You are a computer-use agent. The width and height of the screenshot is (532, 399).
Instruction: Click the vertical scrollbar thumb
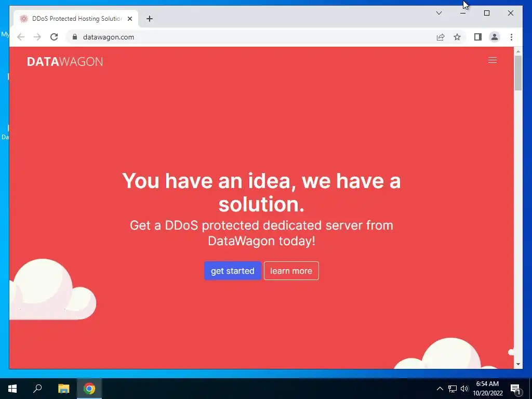coord(518,73)
